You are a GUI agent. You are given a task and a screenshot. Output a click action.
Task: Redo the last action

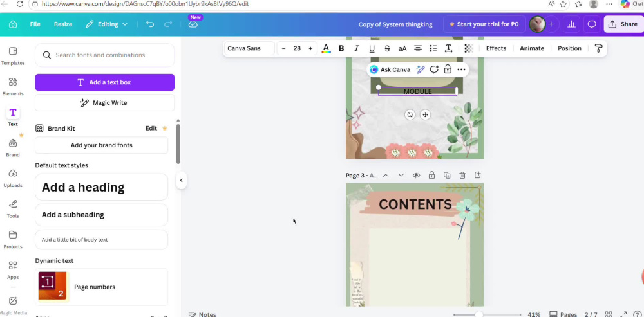point(168,24)
